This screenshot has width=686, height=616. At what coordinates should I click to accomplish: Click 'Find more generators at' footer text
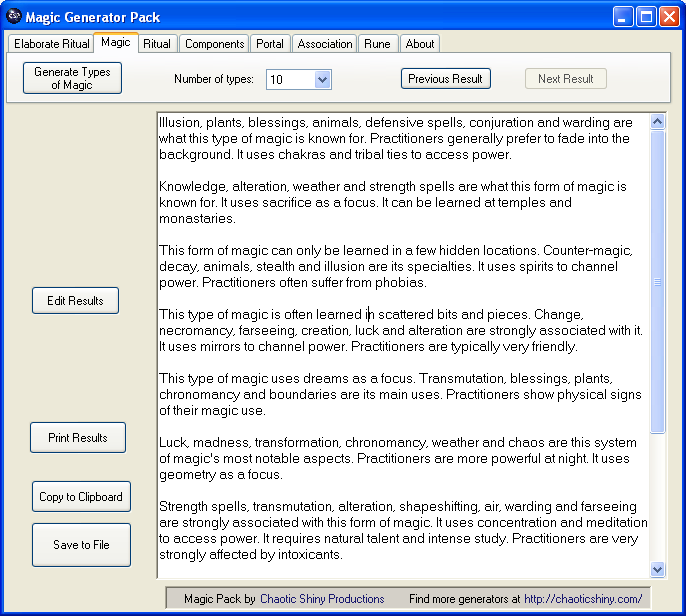pos(465,598)
